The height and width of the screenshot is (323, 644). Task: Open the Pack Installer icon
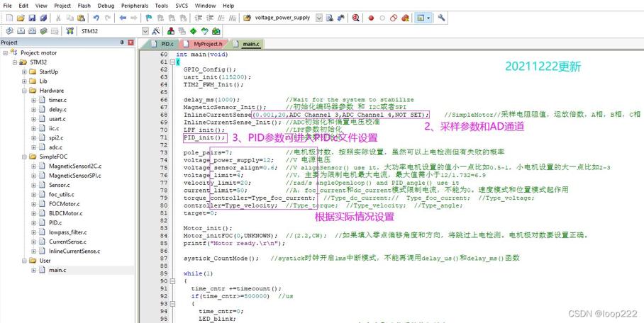216,31
